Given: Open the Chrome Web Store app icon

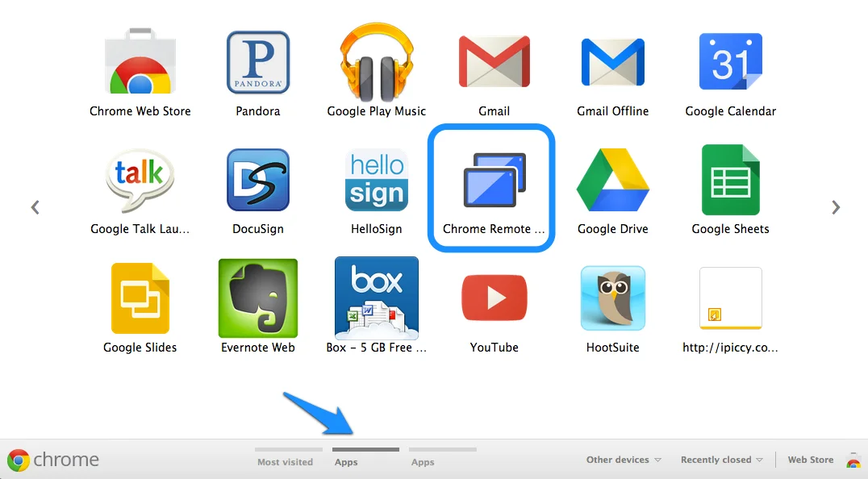Looking at the screenshot, I should tap(140, 60).
